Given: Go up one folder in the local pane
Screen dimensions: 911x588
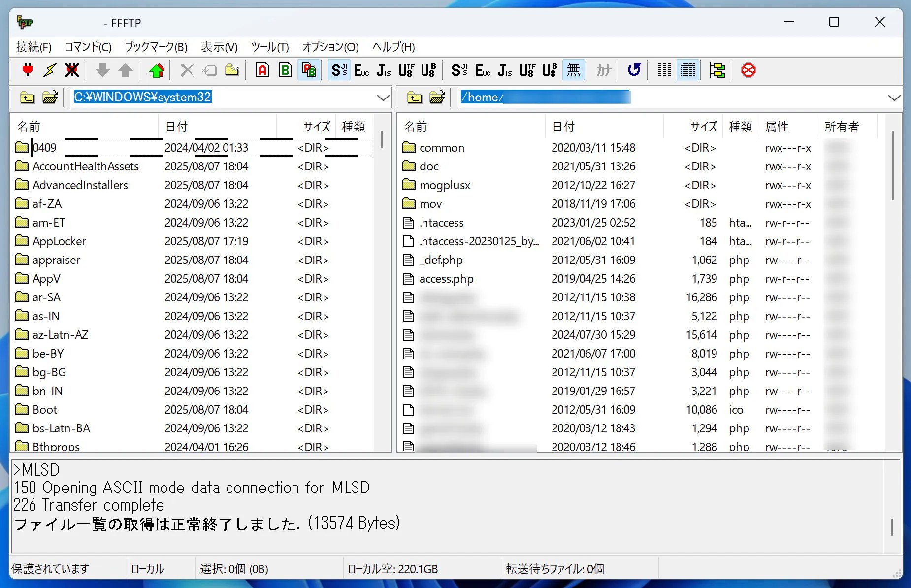Looking at the screenshot, I should 27,98.
